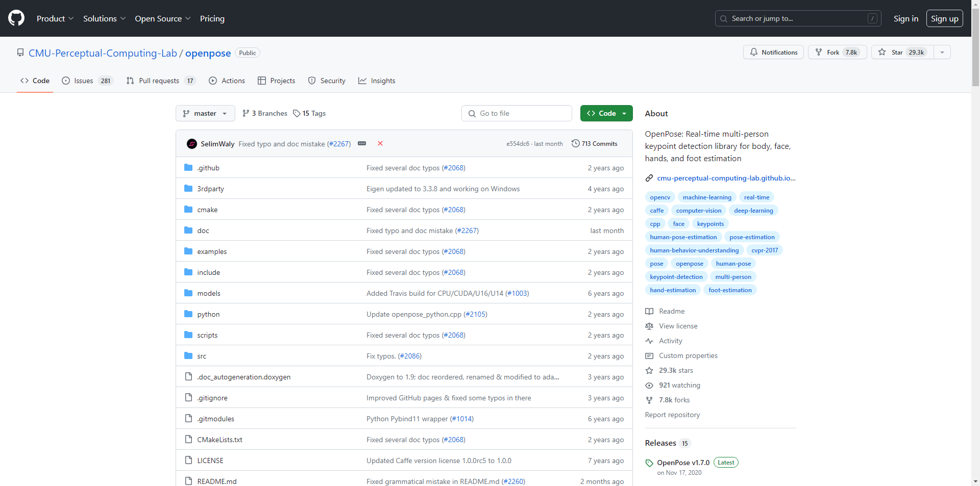
Task: Click the eye icon next to 921 watching
Action: point(649,385)
